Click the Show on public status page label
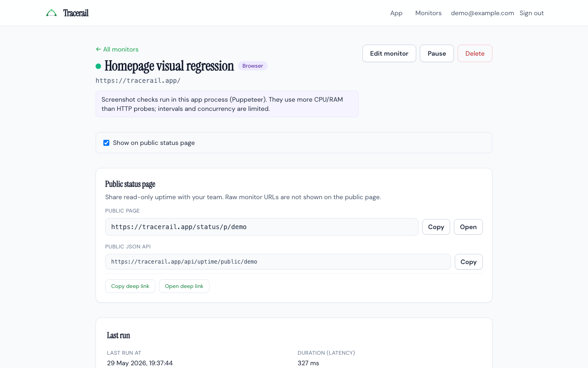Screen dimensions: 588x368 pos(154,143)
